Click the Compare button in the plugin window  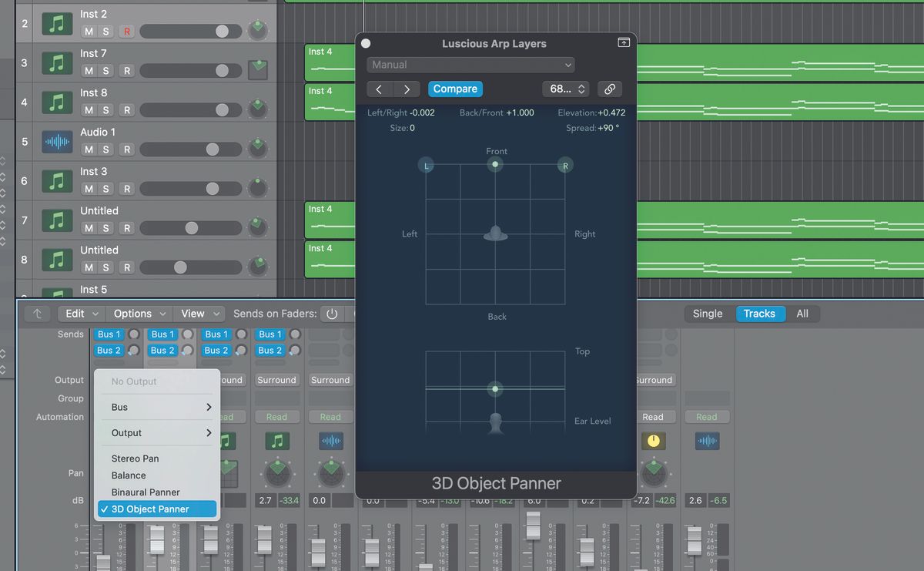click(x=455, y=89)
